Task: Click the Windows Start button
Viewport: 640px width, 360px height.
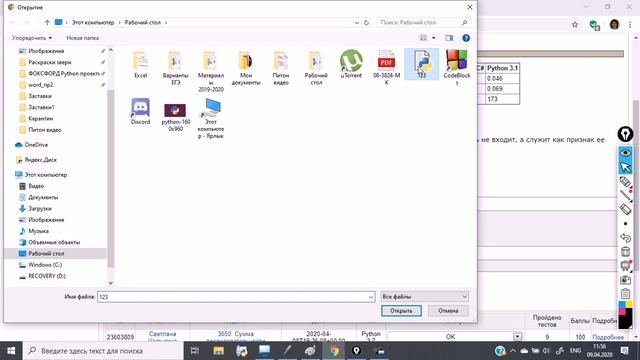Action: click(11, 351)
